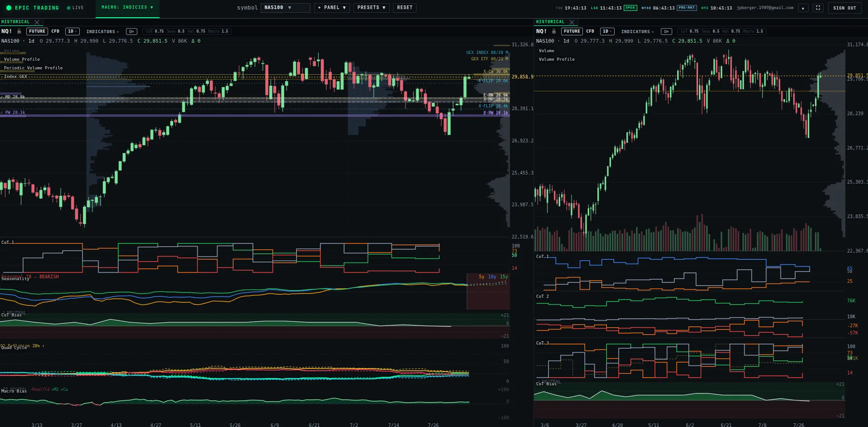Open the 1D timeframe dropdown in left panel
This screenshot has width=868, height=427.
point(72,31)
